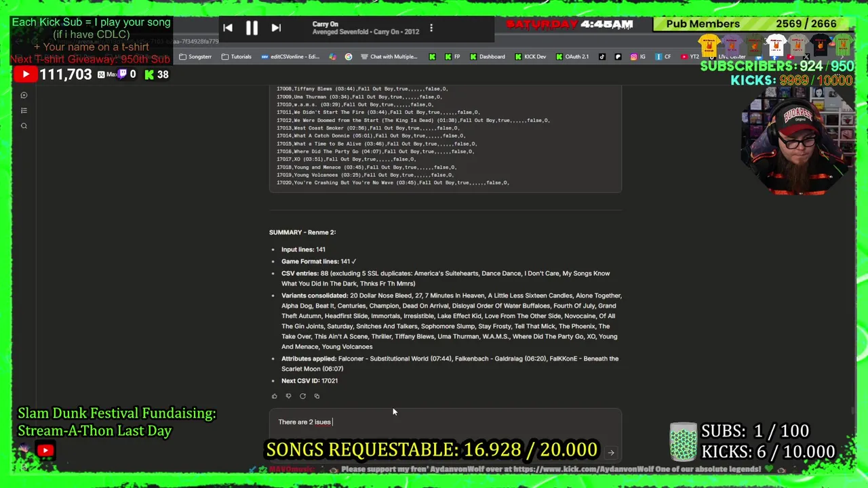The image size is (868, 488).
Task: Click CSV row 17015 What a Time
Action: tap(376, 144)
